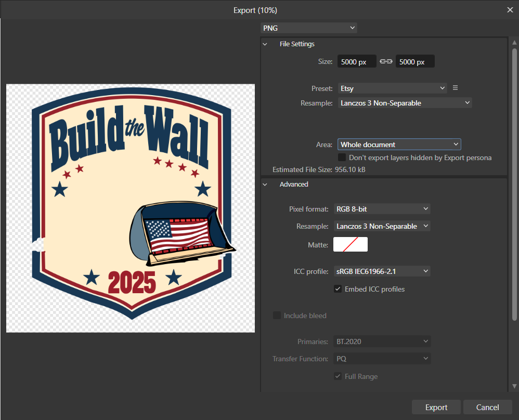Click the Matte color swatch
This screenshot has width=519, height=420.
[350, 244]
